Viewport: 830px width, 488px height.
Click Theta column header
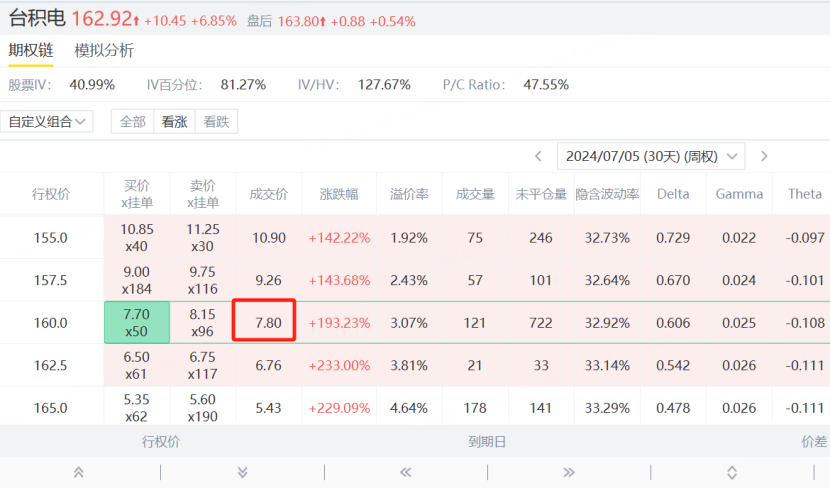(805, 194)
